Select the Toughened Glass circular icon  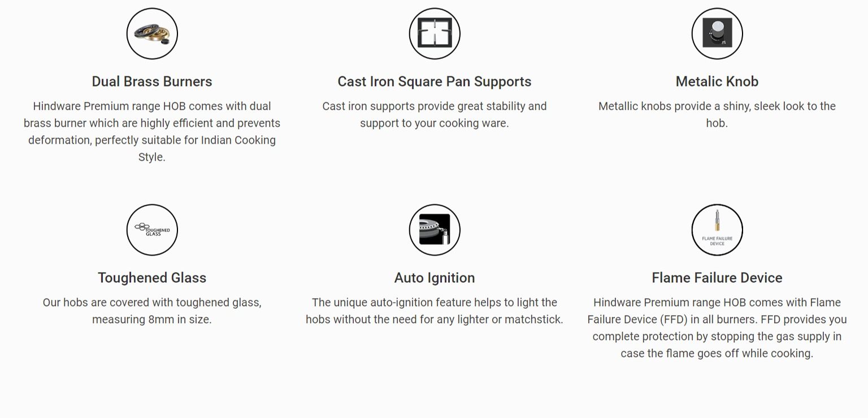(152, 230)
